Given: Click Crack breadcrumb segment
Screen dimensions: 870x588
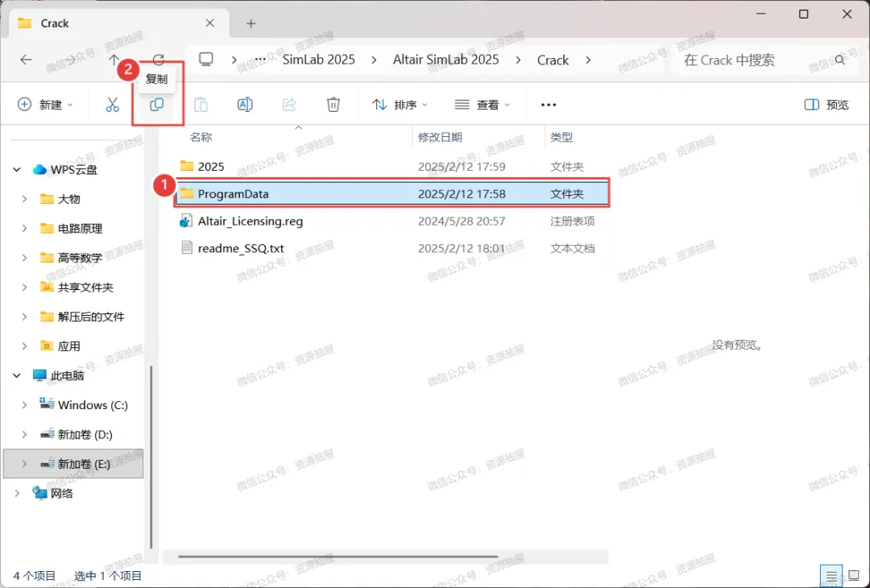Looking at the screenshot, I should pyautogui.click(x=553, y=60).
